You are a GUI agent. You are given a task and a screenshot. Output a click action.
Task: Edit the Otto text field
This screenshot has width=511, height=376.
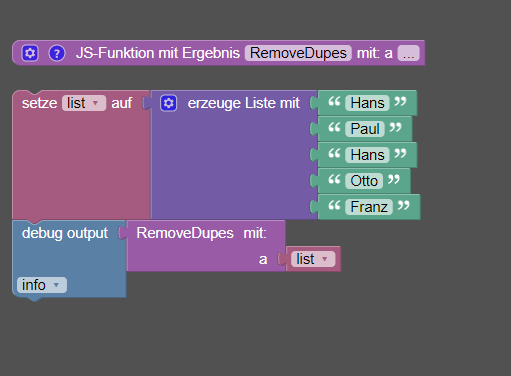click(364, 181)
